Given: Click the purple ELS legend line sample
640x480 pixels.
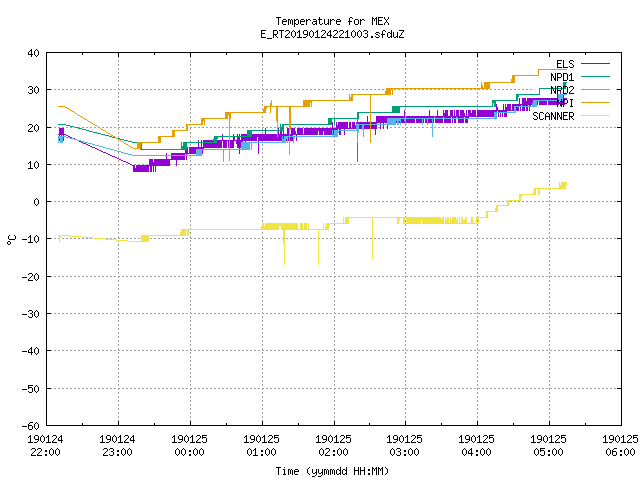Looking at the screenshot, I should pos(595,64).
